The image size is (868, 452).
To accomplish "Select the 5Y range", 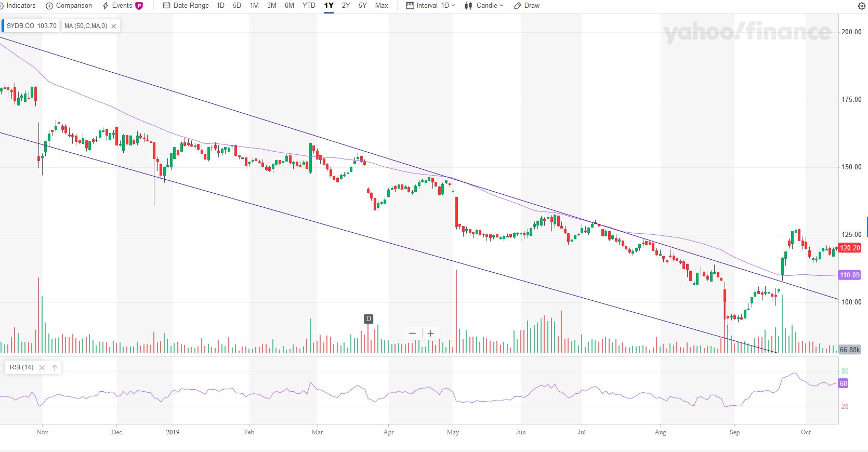I will coord(363,5).
